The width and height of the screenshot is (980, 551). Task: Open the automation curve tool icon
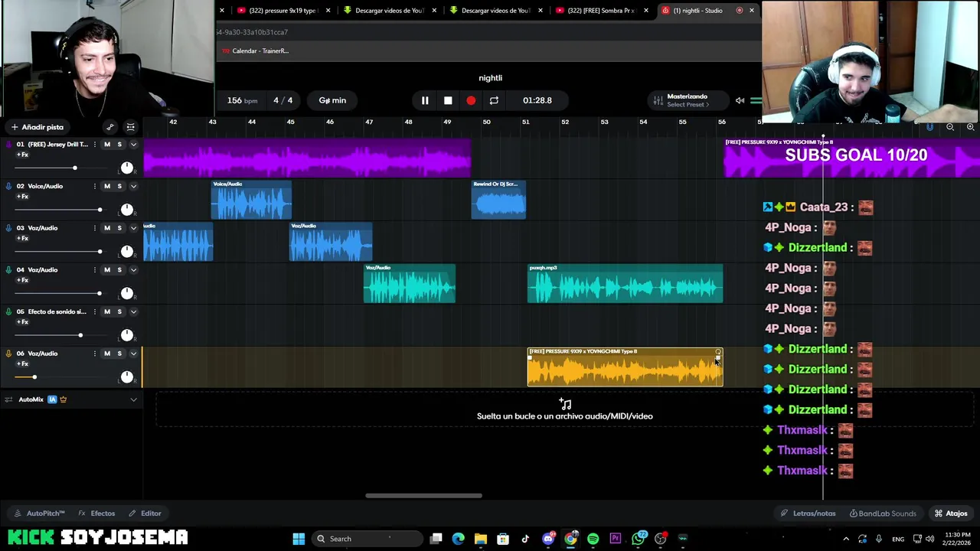tap(110, 127)
